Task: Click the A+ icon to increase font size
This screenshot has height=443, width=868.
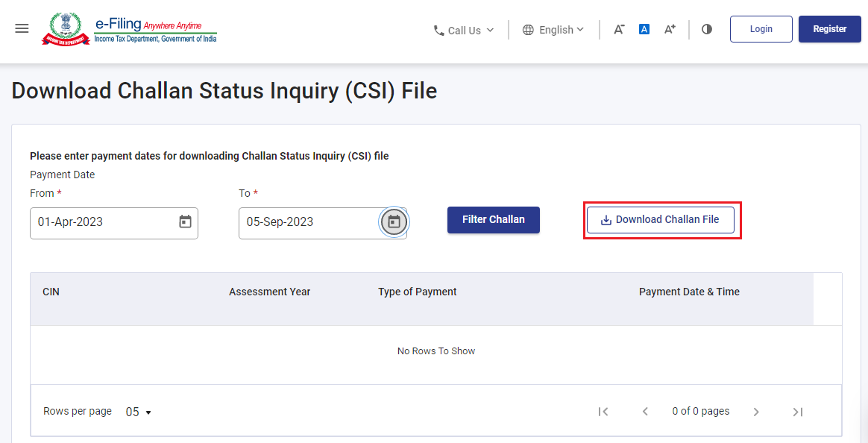Action: [x=669, y=28]
